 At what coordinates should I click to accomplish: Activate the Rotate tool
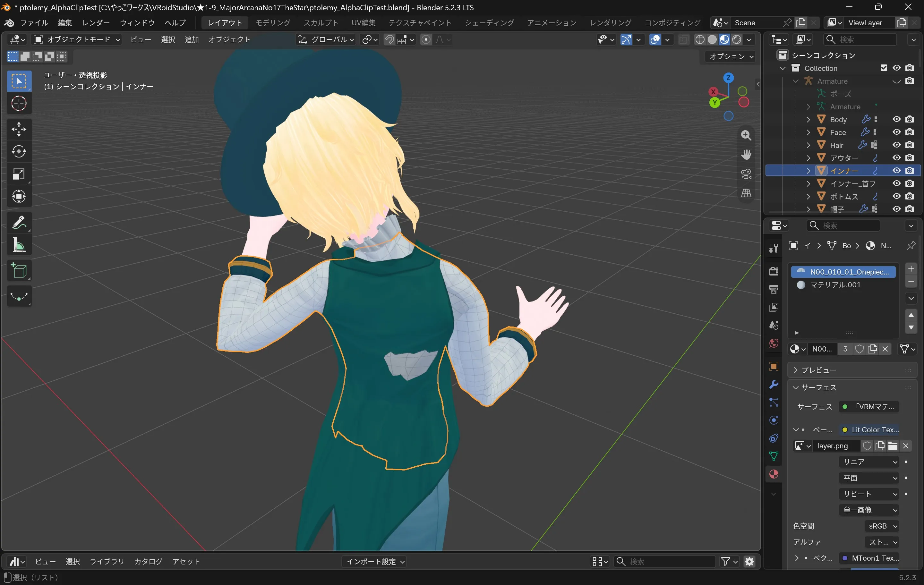click(19, 151)
